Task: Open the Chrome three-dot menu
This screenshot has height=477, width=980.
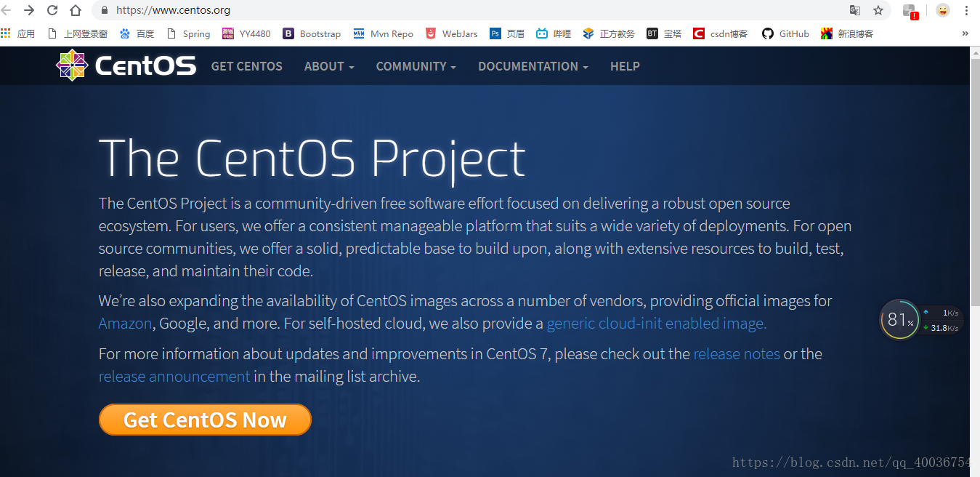Action: (966, 10)
